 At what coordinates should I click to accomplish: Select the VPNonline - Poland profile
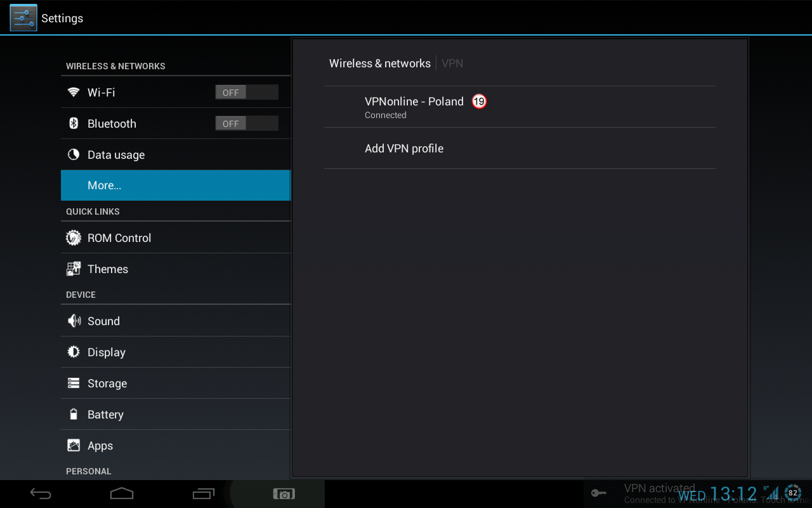point(520,107)
